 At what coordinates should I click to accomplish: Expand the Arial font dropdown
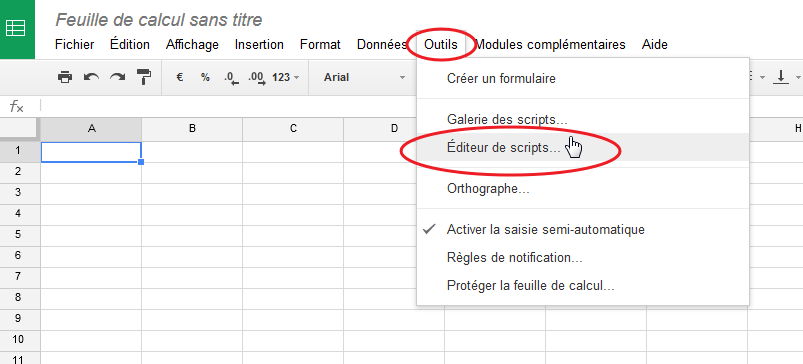(x=364, y=77)
